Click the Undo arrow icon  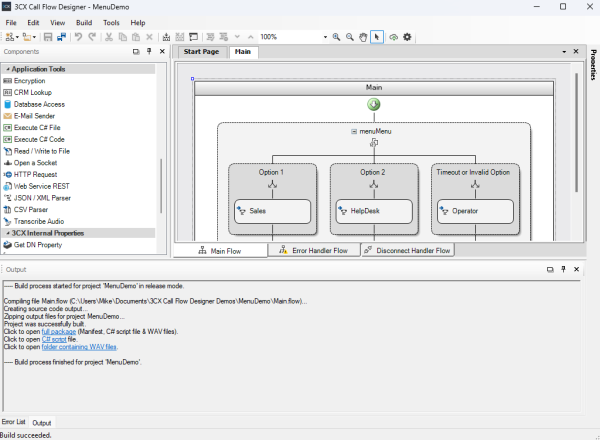click(x=78, y=37)
